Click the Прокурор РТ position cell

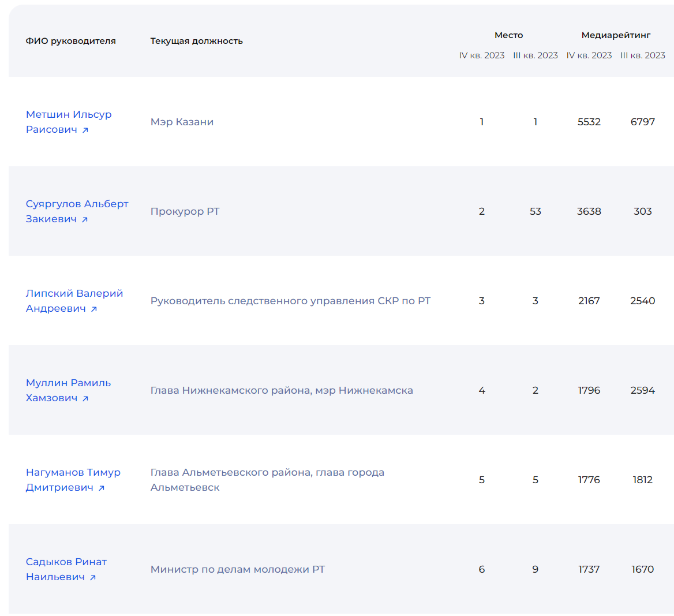click(185, 211)
